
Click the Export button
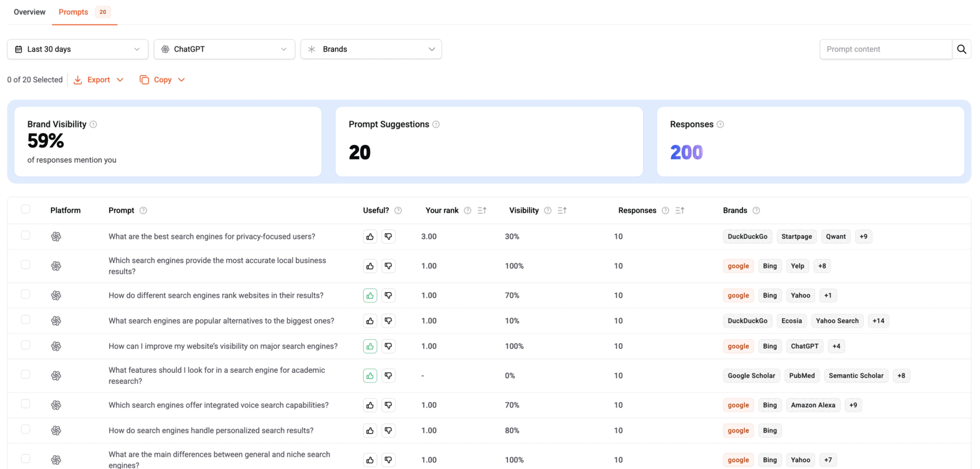click(x=98, y=80)
